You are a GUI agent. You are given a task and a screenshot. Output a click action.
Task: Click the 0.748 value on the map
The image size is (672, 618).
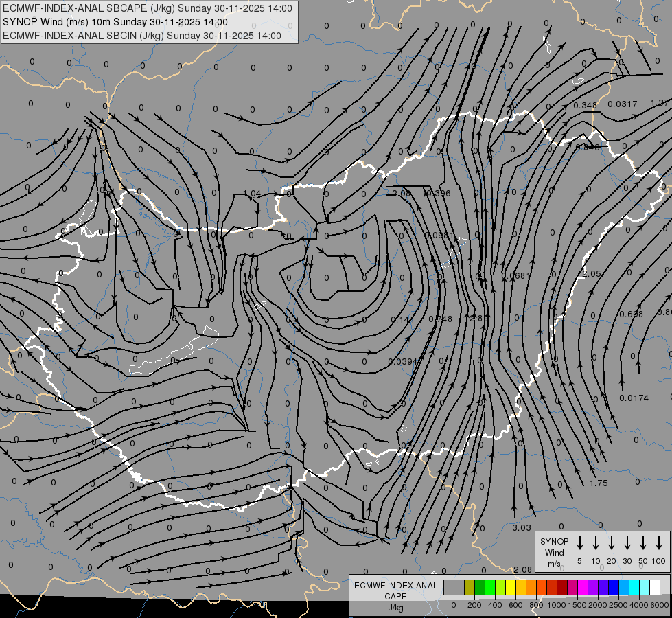click(440, 319)
